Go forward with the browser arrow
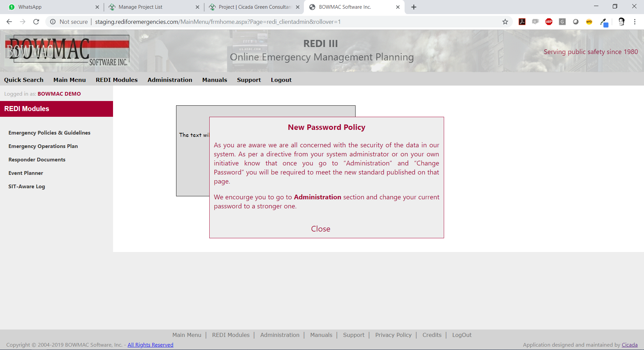Image resolution: width=644 pixels, height=350 pixels. click(23, 22)
